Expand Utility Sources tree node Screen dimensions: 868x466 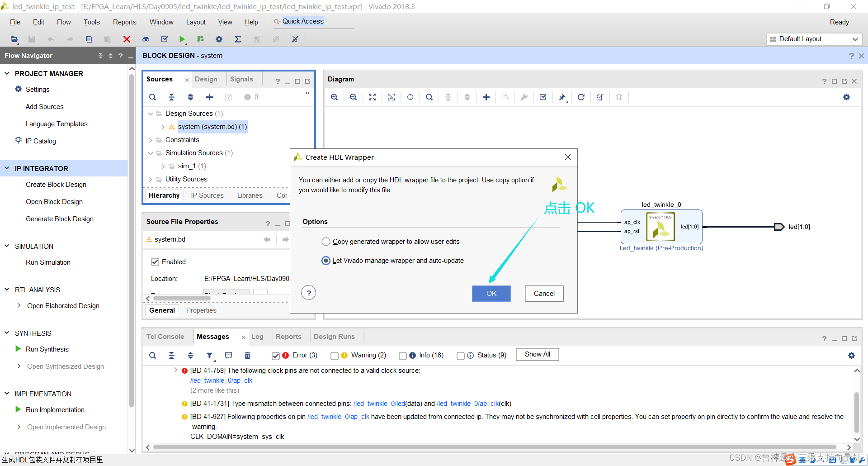click(x=151, y=179)
